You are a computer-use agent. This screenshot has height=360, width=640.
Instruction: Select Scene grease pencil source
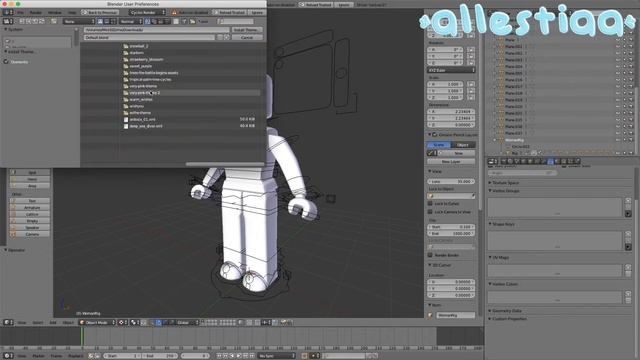pyautogui.click(x=439, y=145)
